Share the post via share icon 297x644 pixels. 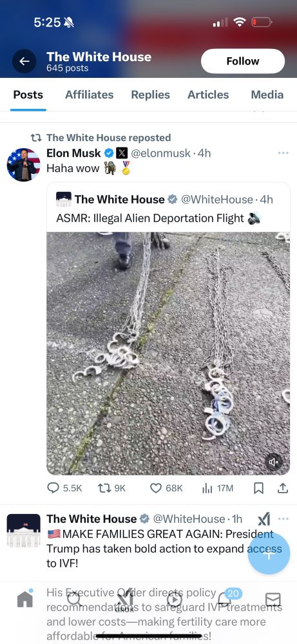click(283, 488)
